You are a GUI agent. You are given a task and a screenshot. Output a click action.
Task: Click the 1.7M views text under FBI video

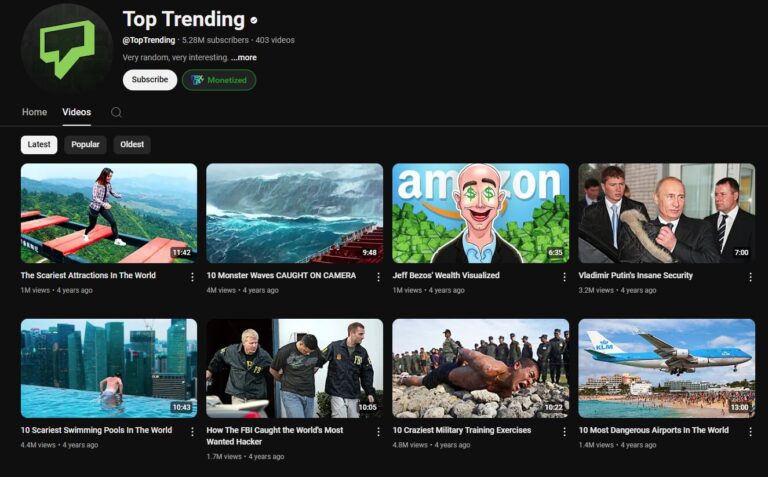click(x=224, y=456)
